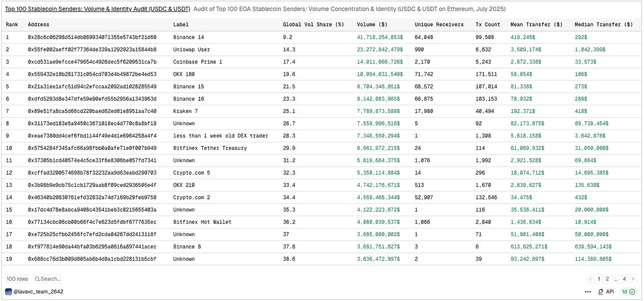Click the pagination ellipsis between 2 and 4
The height and width of the screenshot is (301, 644).
point(616,279)
